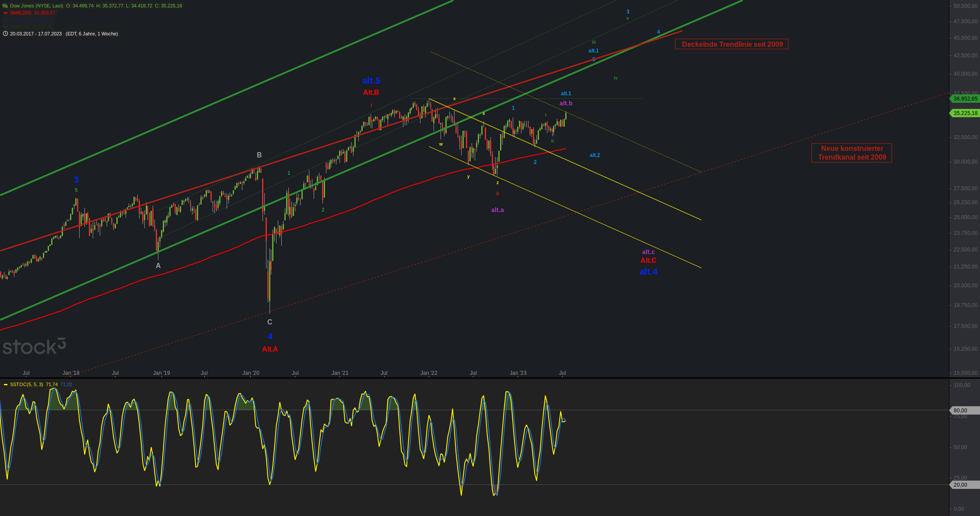Click the green 36.952,65 price tag

point(965,99)
